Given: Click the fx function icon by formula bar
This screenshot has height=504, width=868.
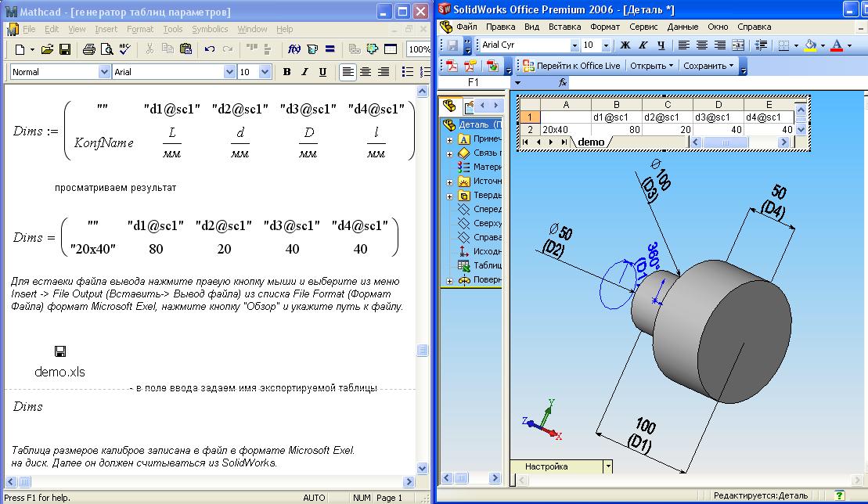Looking at the screenshot, I should [x=563, y=82].
